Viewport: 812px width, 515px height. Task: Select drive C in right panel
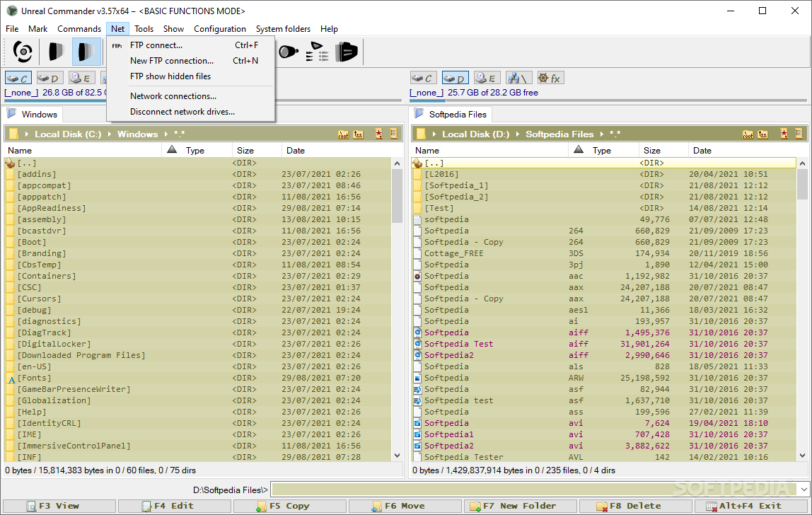[x=423, y=79]
